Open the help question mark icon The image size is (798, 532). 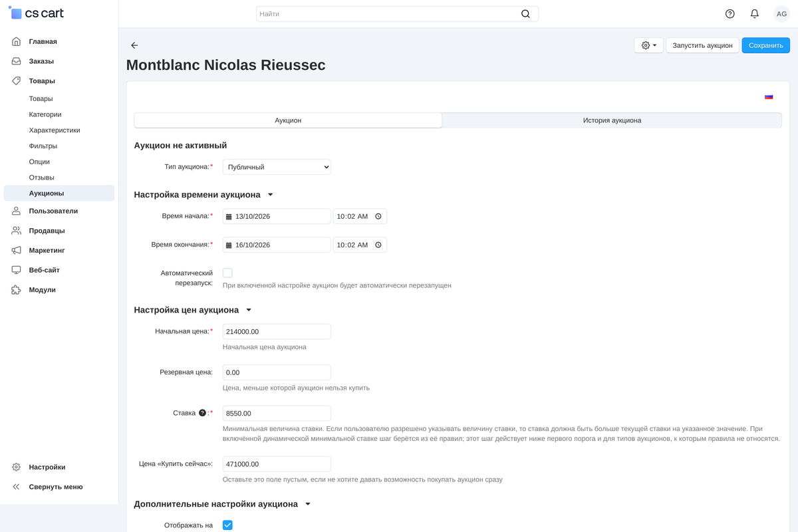(x=730, y=14)
